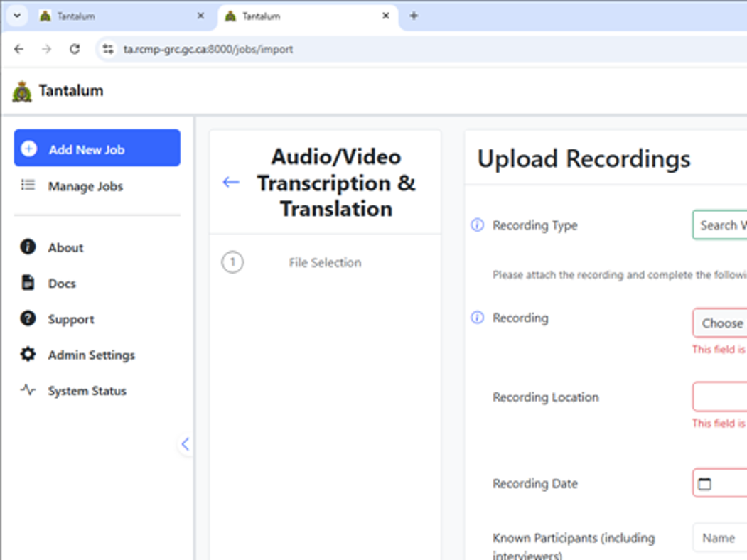Click the Recording Type info icon

tap(478, 225)
